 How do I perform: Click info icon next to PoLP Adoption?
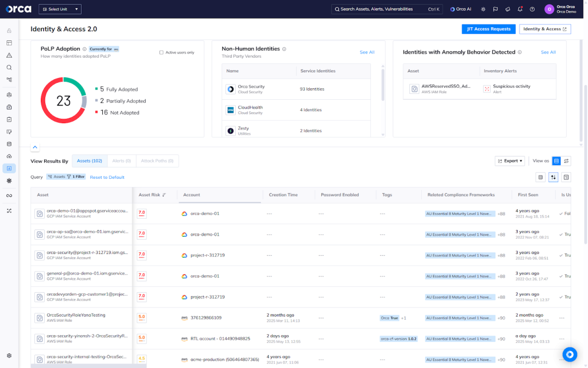coord(84,49)
